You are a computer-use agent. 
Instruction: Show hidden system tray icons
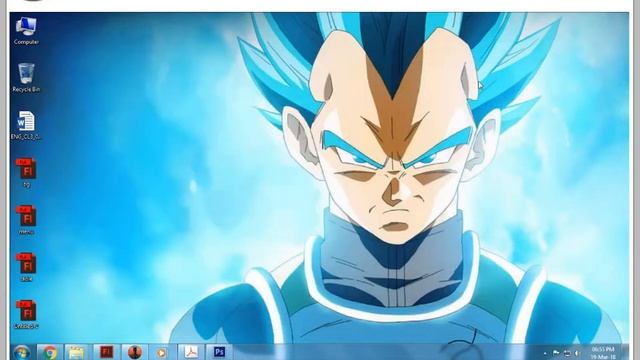click(x=545, y=353)
